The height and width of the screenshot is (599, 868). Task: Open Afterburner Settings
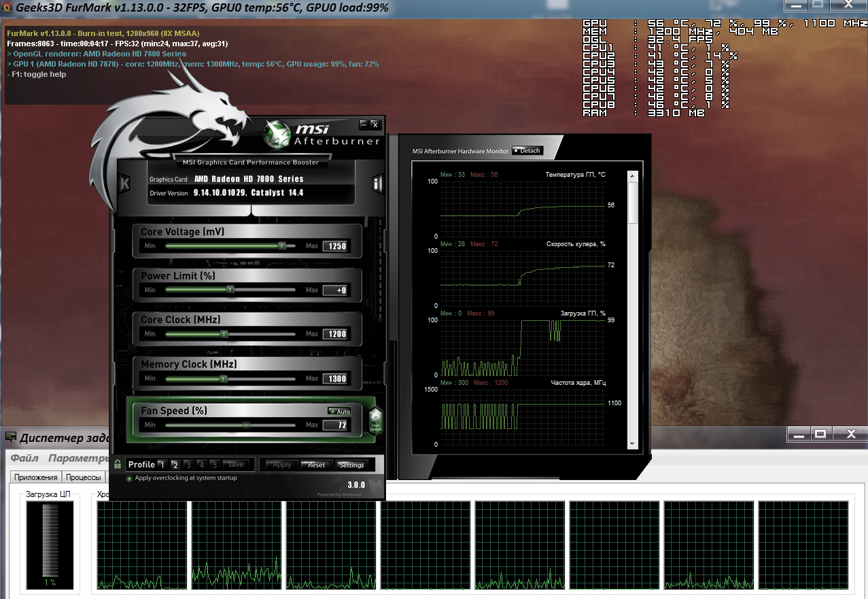click(352, 465)
